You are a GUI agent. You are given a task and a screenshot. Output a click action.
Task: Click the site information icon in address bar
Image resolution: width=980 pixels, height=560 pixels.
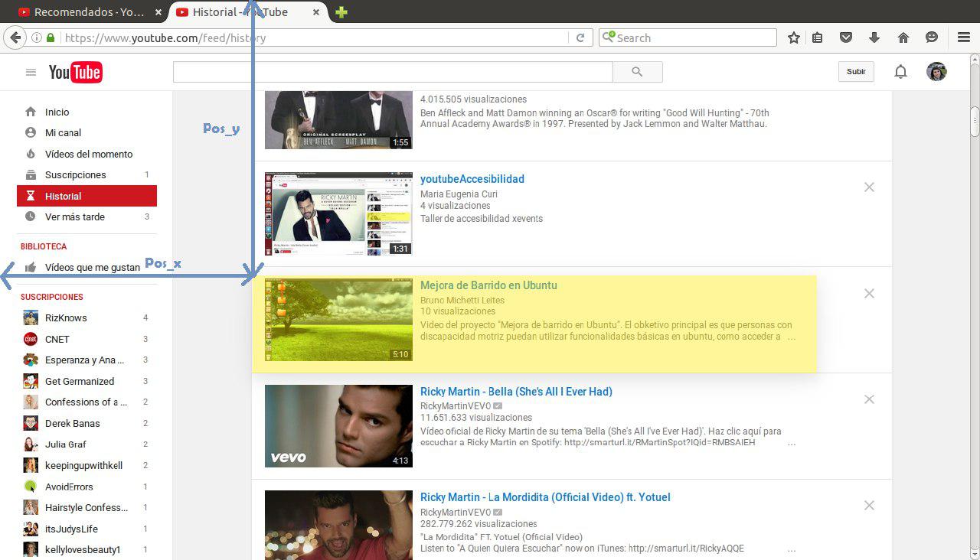coord(36,37)
